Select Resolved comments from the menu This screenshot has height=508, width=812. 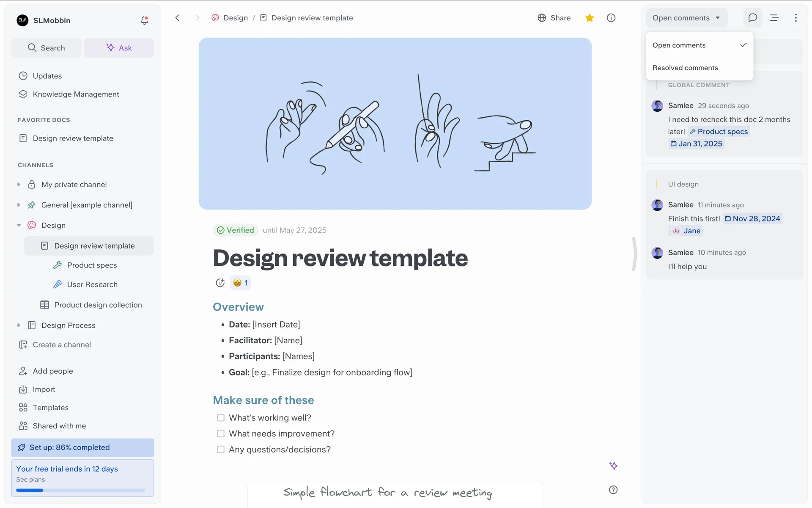[685, 68]
